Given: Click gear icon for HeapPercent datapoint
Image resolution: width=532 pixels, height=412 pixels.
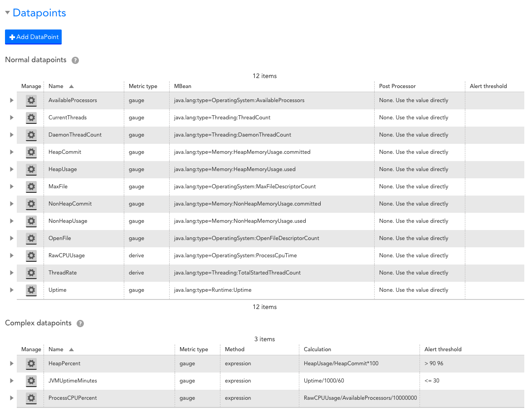Looking at the screenshot, I should point(31,363).
